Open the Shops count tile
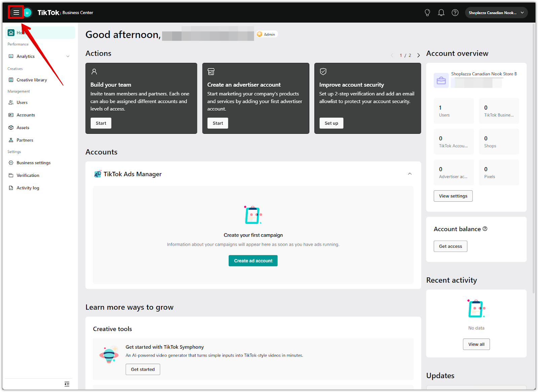 499,142
